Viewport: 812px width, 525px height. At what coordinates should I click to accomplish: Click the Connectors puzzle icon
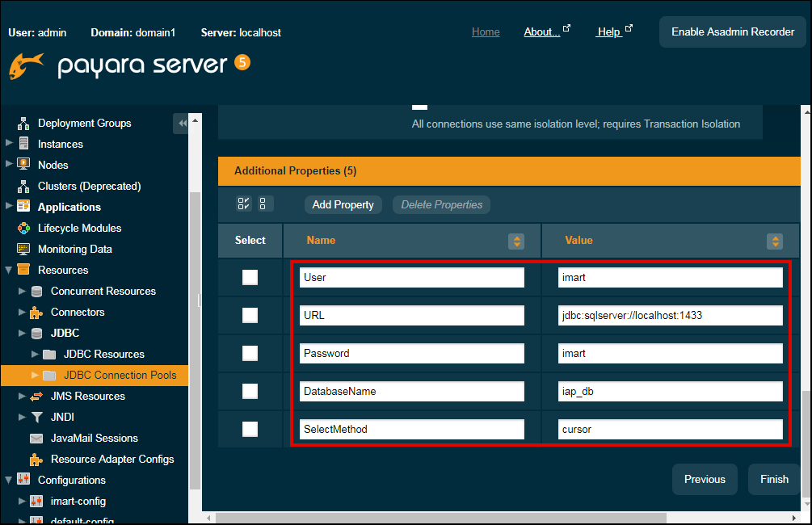click(36, 313)
